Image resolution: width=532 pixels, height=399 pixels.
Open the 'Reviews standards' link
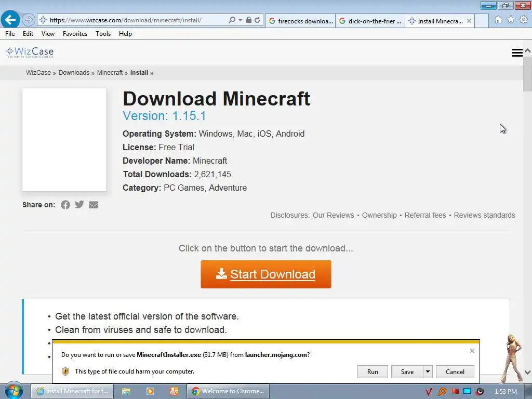pos(485,215)
